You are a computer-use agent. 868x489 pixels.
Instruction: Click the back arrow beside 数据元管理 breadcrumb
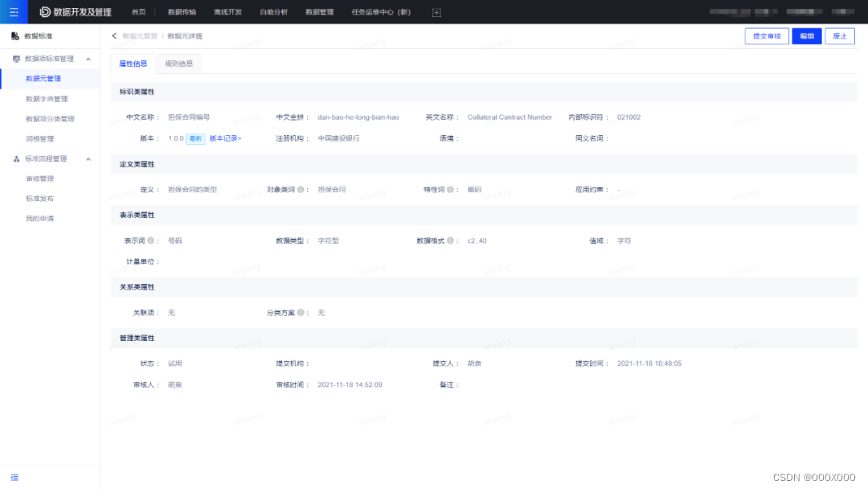114,36
